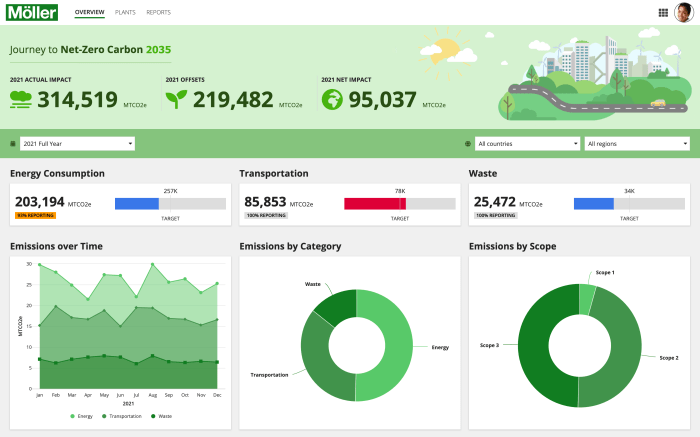Viewport: 700px width, 437px height.
Task: Click the Transportation label on the category donut
Action: tap(269, 375)
